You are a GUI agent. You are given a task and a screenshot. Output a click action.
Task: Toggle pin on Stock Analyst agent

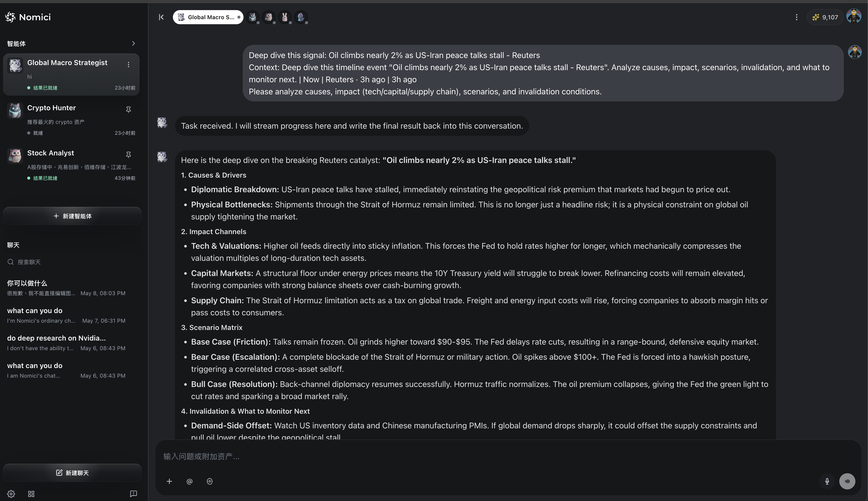128,154
